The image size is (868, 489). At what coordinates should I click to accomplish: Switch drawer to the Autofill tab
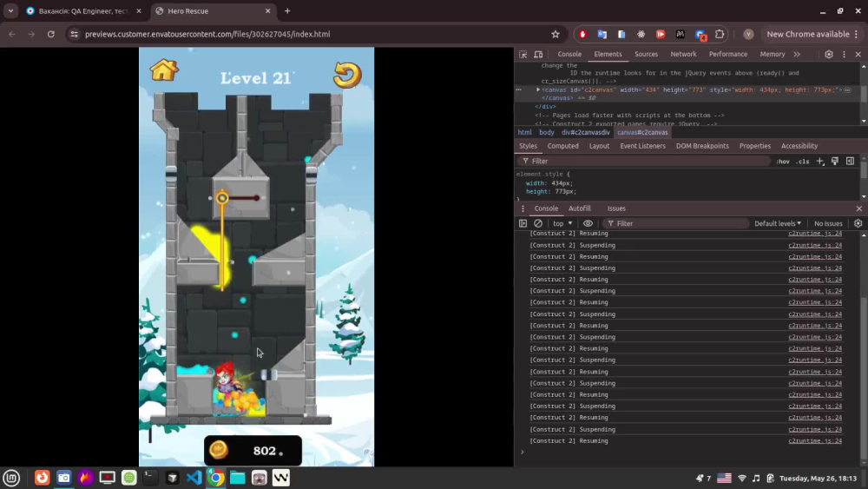(580, 208)
